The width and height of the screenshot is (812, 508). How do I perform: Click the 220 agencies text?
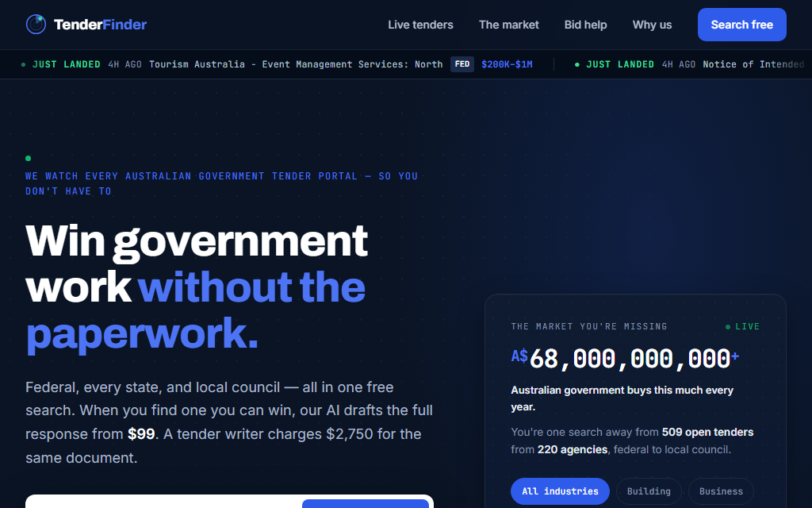(573, 449)
